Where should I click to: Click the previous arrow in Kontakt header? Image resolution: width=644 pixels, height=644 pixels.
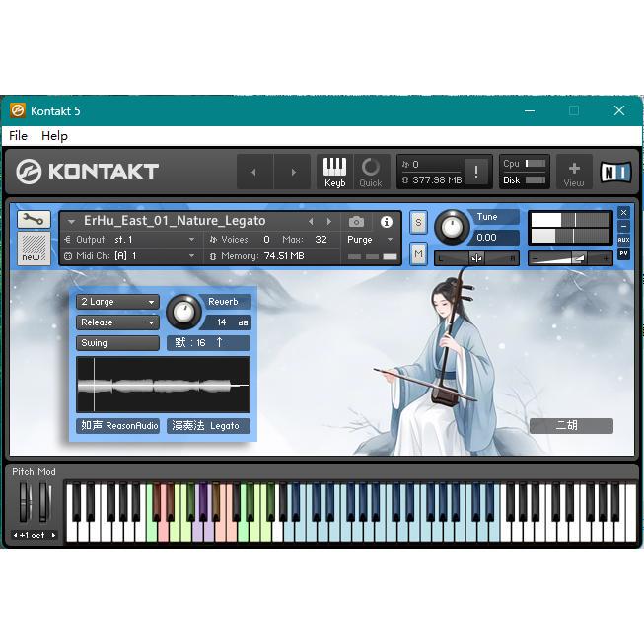tap(254, 172)
